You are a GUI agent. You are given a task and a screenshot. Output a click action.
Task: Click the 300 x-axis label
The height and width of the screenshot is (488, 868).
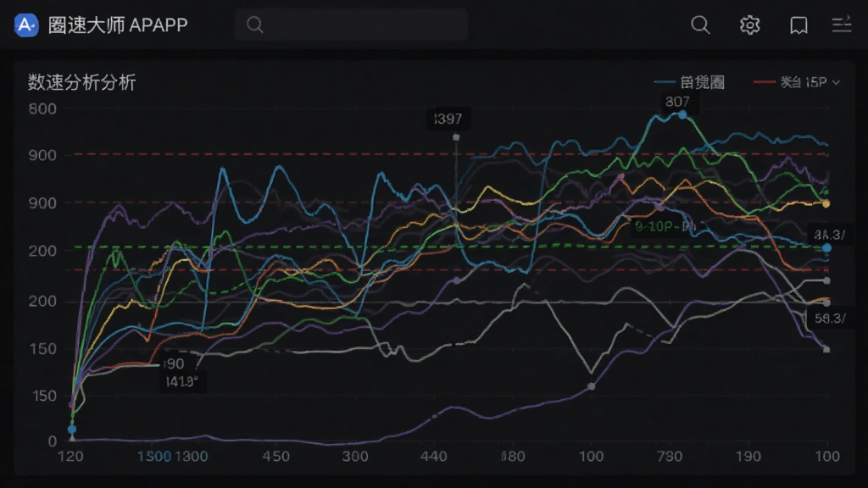pos(355,457)
